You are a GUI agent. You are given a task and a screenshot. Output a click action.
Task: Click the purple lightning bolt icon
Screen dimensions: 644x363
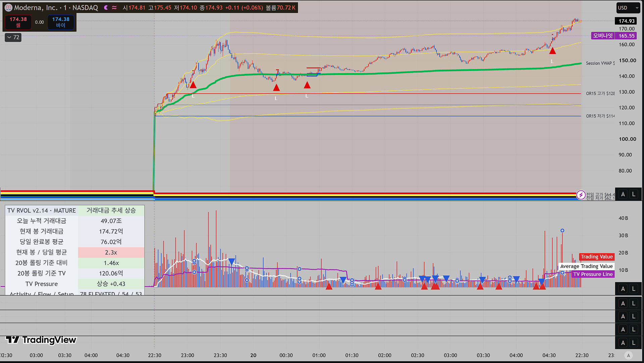(x=581, y=195)
